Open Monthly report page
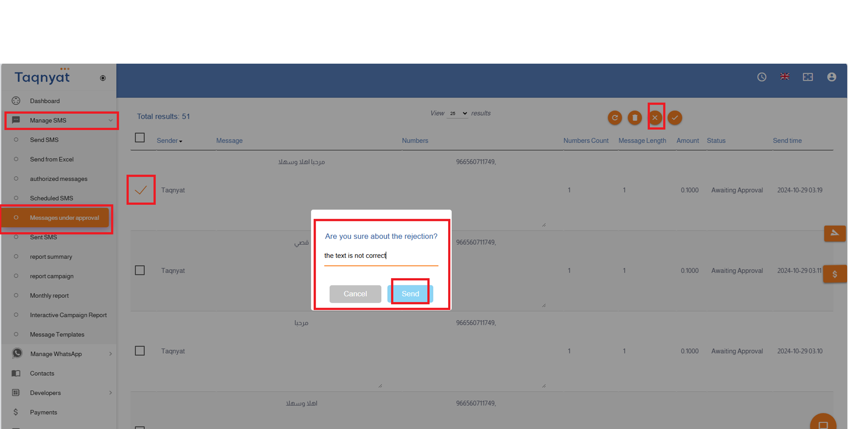 click(x=49, y=296)
